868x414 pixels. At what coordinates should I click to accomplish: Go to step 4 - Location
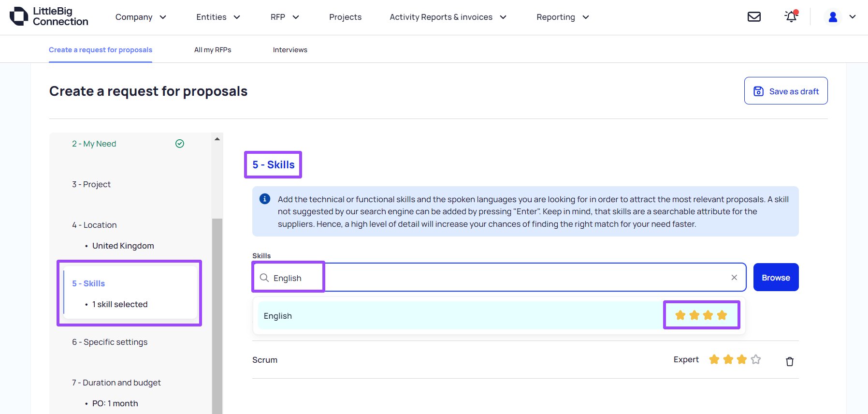click(x=94, y=225)
